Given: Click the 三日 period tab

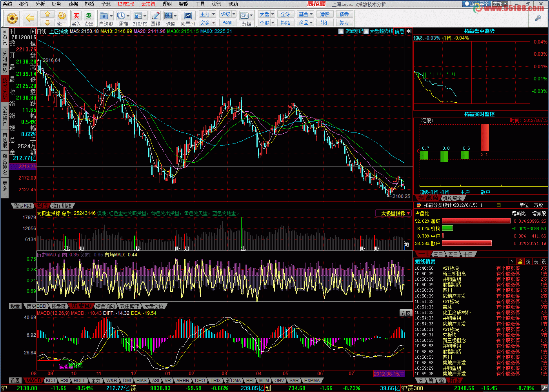Looking at the screenshot, I should click(438, 254).
